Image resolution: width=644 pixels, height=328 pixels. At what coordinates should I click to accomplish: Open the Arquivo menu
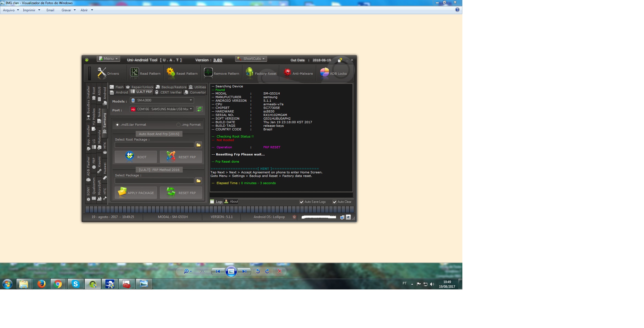[11, 10]
